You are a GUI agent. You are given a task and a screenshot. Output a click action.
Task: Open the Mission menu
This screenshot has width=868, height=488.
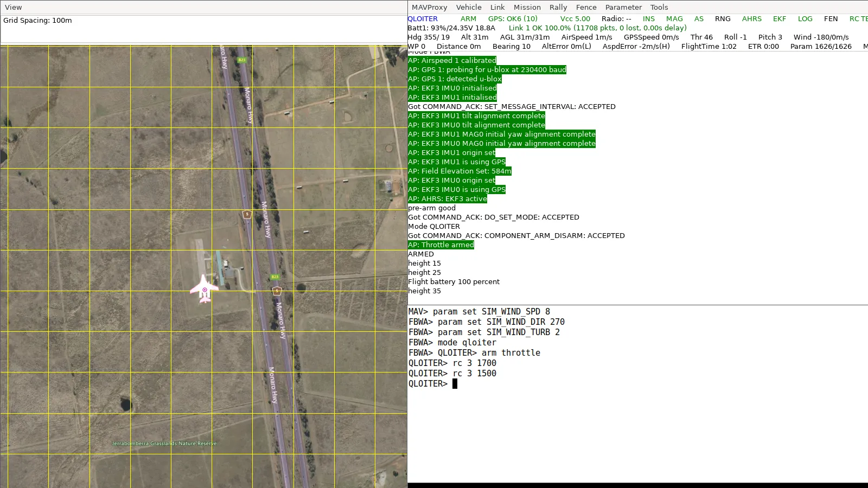pos(527,8)
